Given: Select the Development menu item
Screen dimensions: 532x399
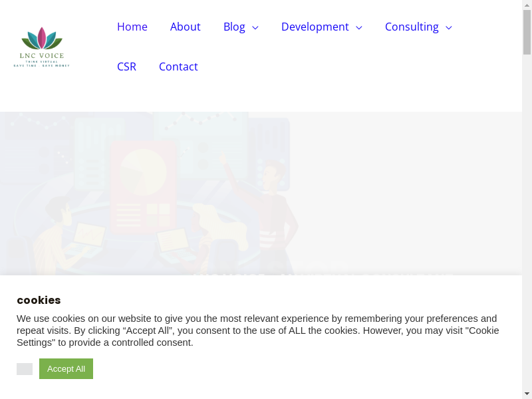Looking at the screenshot, I should 315,27.
